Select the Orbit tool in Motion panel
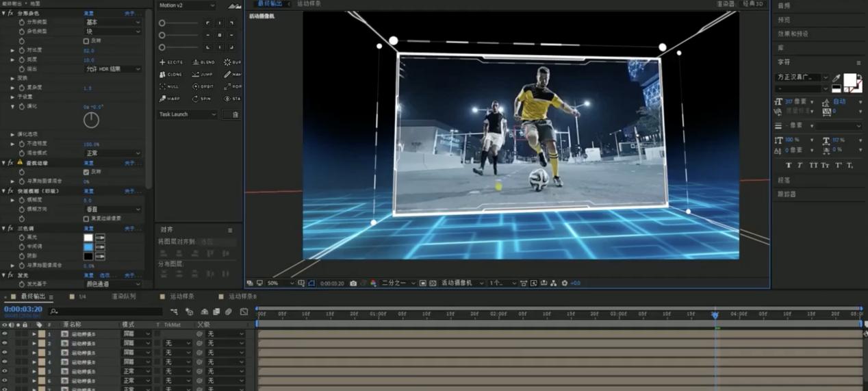 [203, 87]
